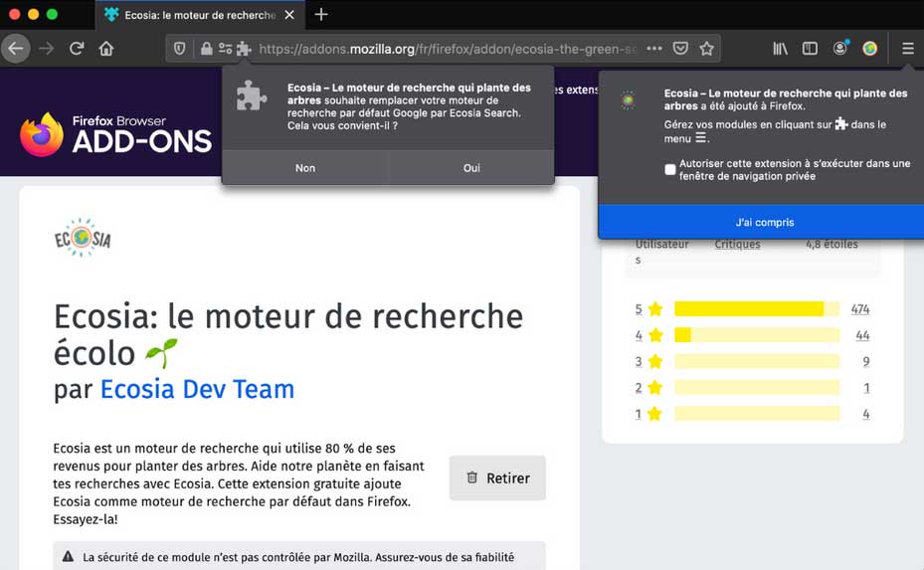Click the Ecosia toolbar extension icon

[869, 49]
